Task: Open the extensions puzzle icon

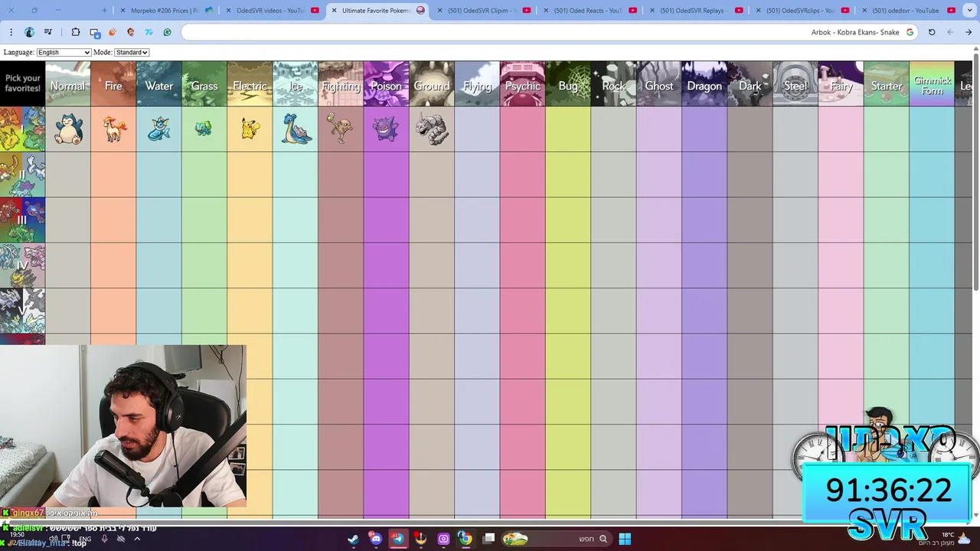Action: click(76, 32)
